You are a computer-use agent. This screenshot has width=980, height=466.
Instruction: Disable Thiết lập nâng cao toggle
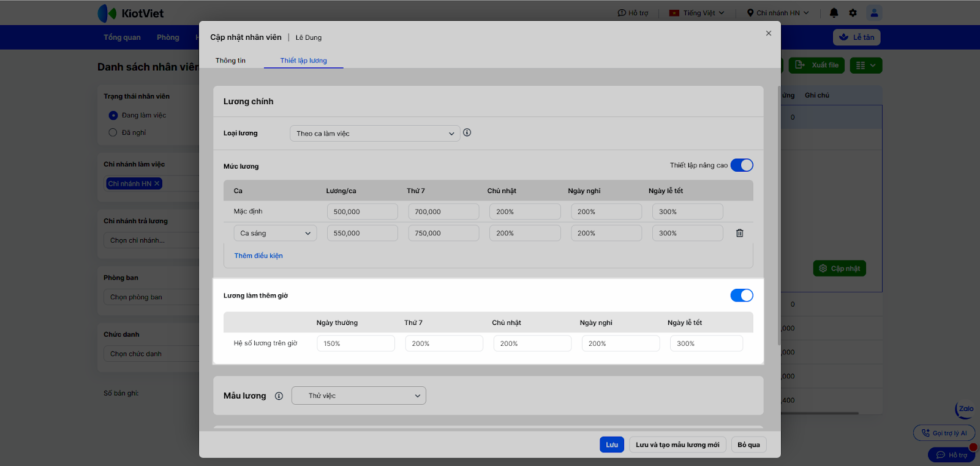741,166
